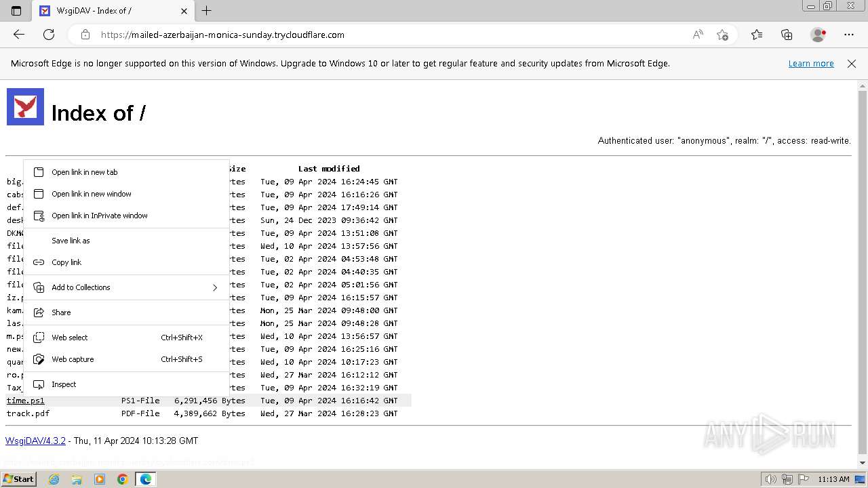Click page scrollbar up arrow

[863, 86]
